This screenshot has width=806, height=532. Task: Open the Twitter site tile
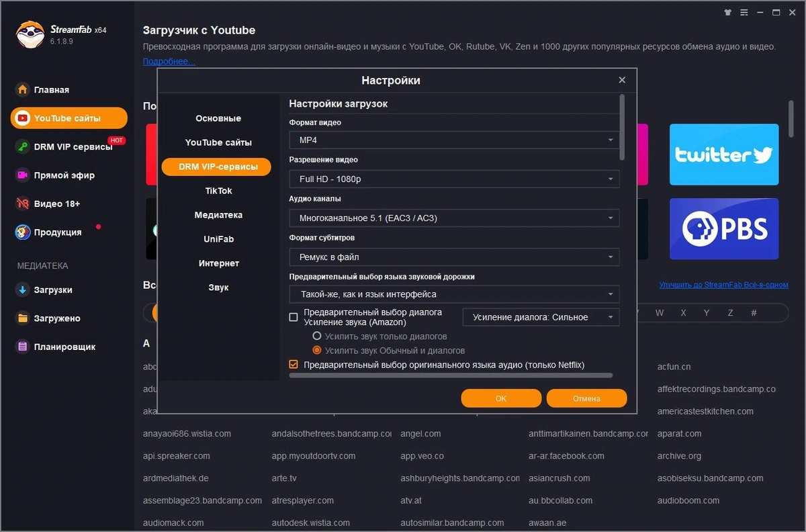724,154
